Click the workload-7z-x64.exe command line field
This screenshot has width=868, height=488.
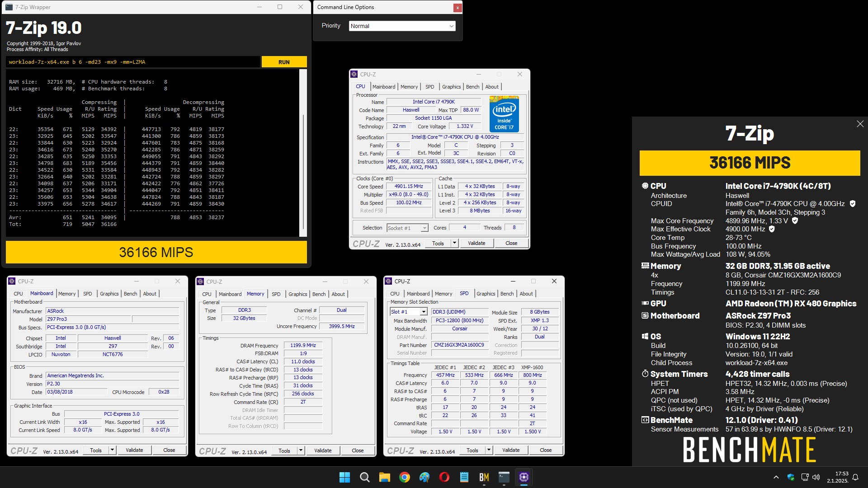coord(133,62)
